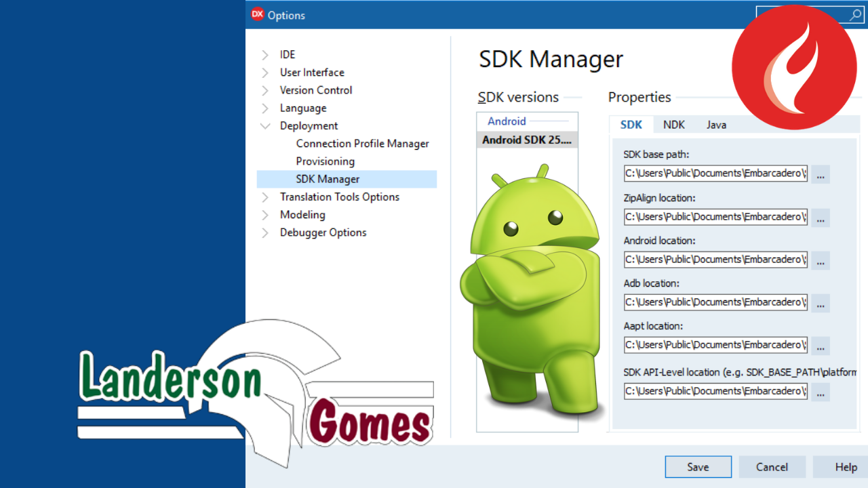The width and height of the screenshot is (868, 488).
Task: Expand the IDE tree node
Action: tap(265, 55)
